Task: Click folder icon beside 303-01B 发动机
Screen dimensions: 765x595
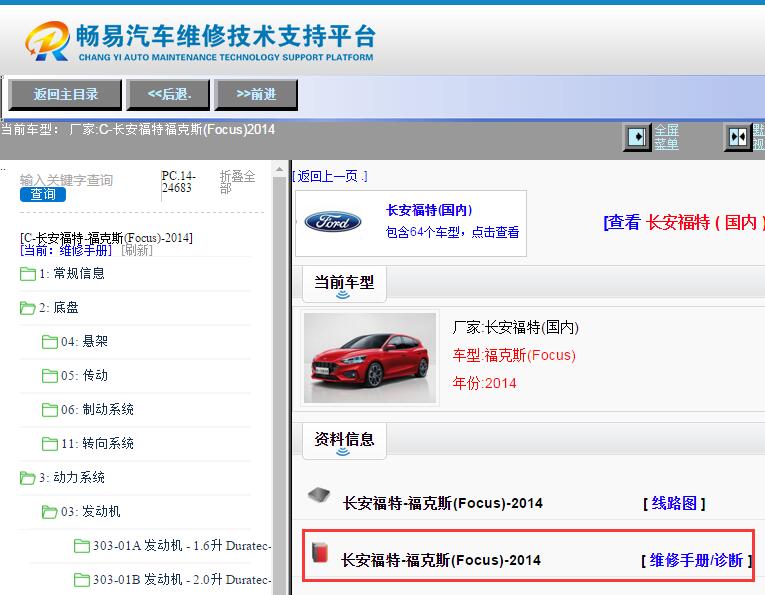Action: tap(81, 580)
